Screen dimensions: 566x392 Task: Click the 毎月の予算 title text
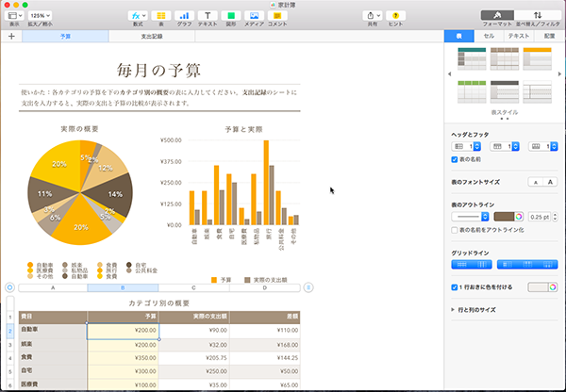(x=158, y=71)
